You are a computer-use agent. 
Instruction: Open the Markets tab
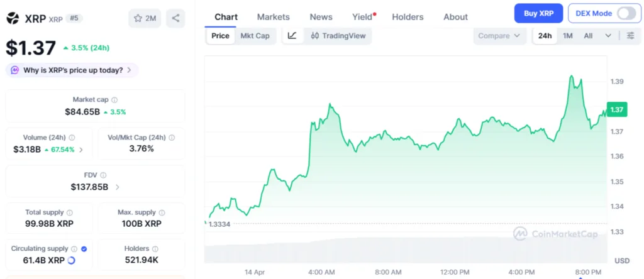point(274,17)
